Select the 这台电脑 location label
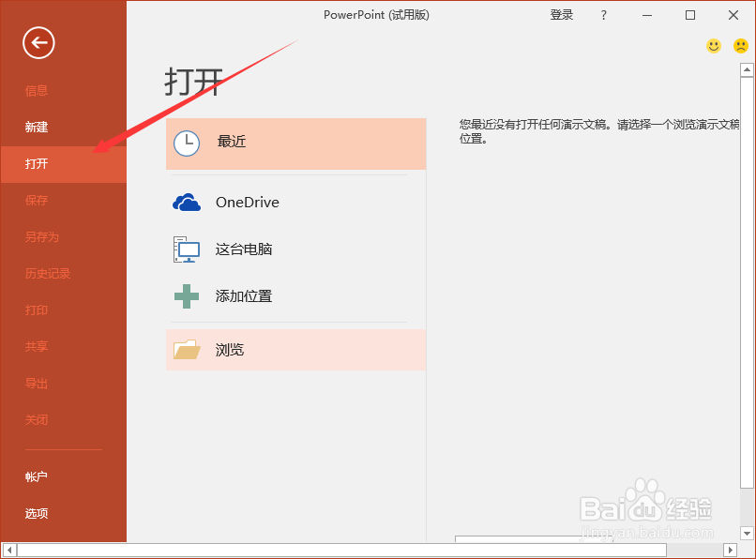The width and height of the screenshot is (756, 559). 244,249
